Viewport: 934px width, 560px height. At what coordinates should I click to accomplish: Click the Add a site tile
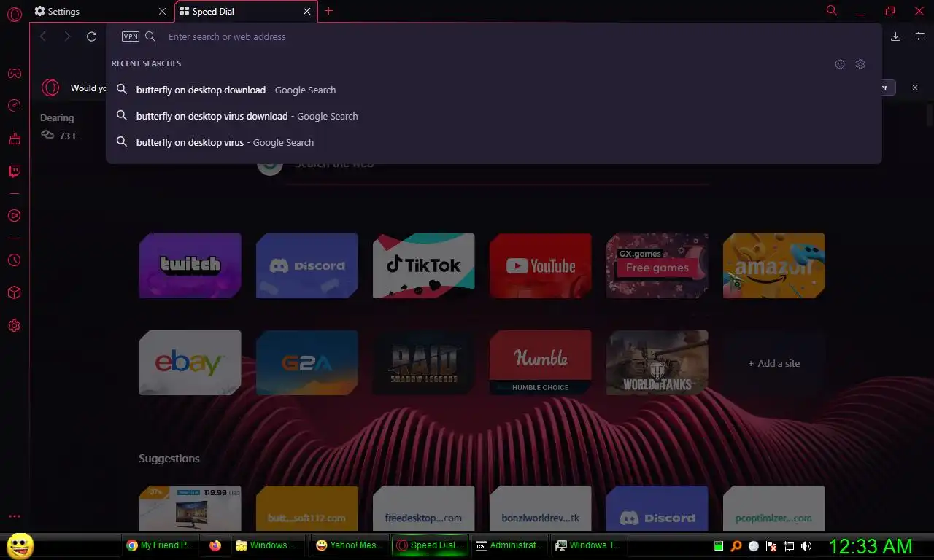point(774,362)
